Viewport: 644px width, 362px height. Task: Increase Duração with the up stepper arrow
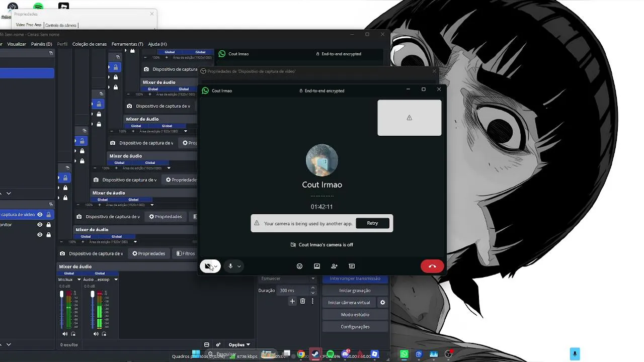(x=313, y=288)
